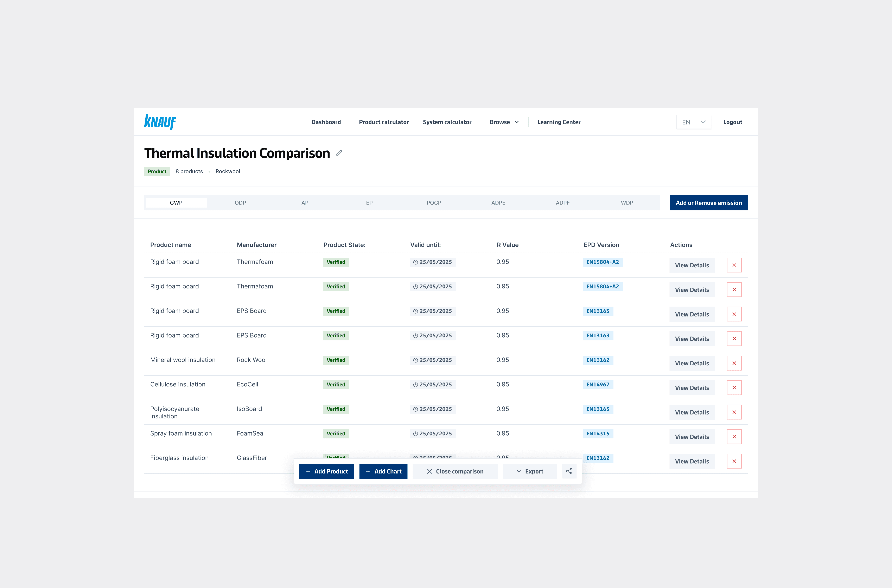
Task: Remove the first Thermafoam row
Action: [x=734, y=265]
